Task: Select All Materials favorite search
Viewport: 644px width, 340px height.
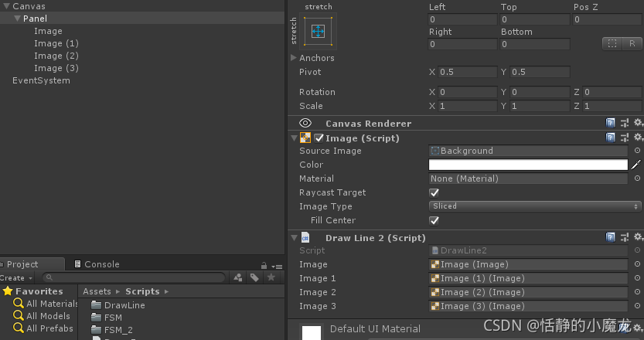Action: [x=45, y=304]
